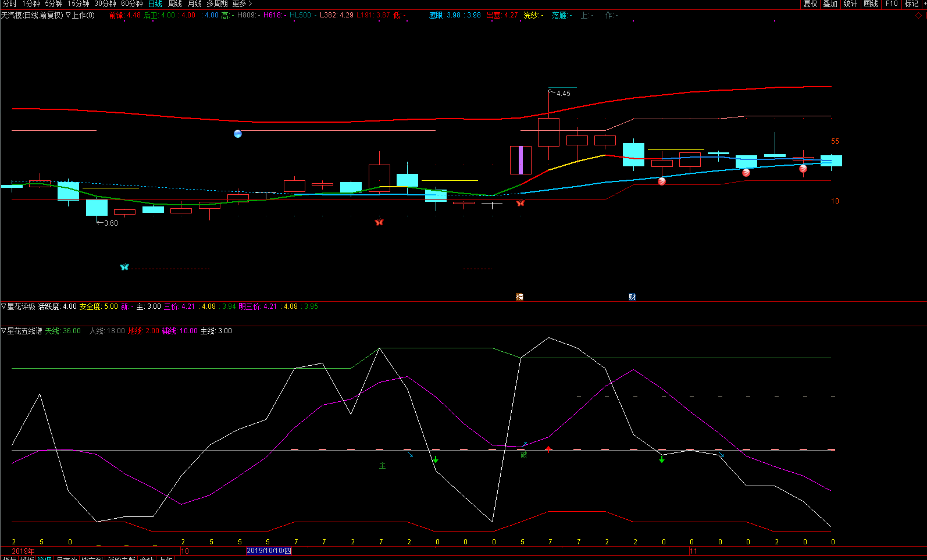Toggle 复权 price adjustment

[810, 4]
